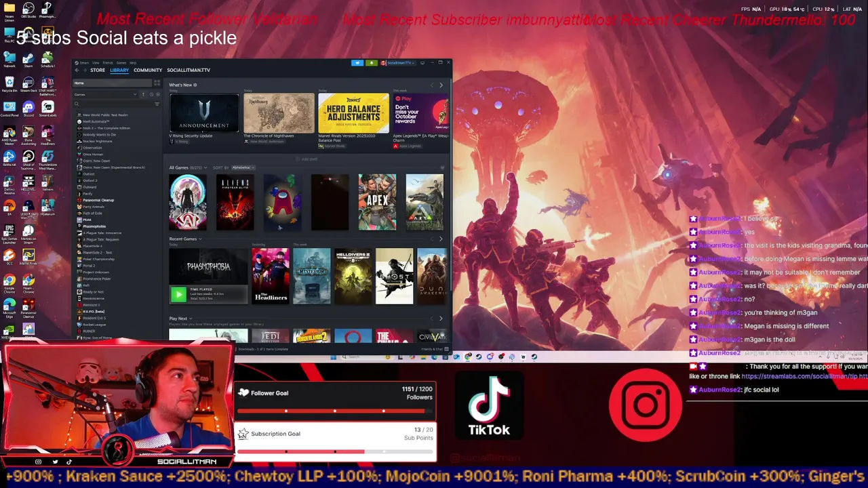The width and height of the screenshot is (868, 488).
Task: Open Steam announcements megaphone button
Action: click(x=357, y=63)
